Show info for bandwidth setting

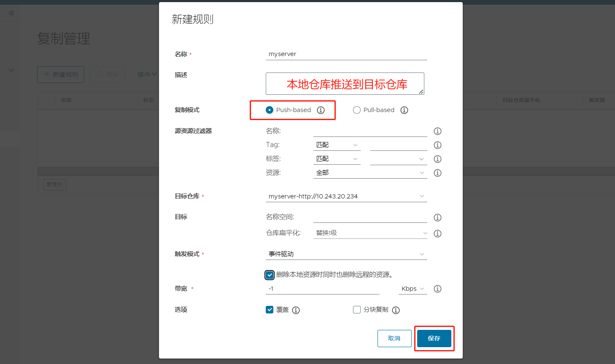pyautogui.click(x=438, y=289)
